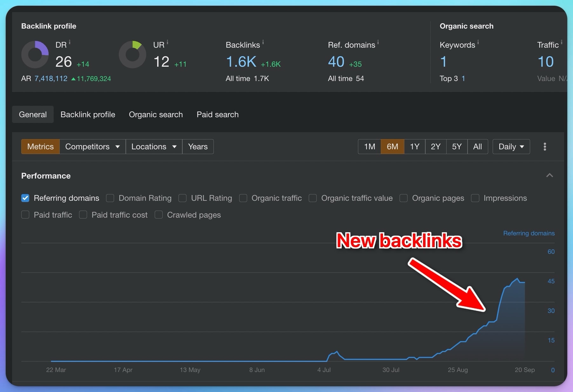Image resolution: width=573 pixels, height=392 pixels.
Task: Open the Keywords info tooltip
Action: (x=478, y=42)
